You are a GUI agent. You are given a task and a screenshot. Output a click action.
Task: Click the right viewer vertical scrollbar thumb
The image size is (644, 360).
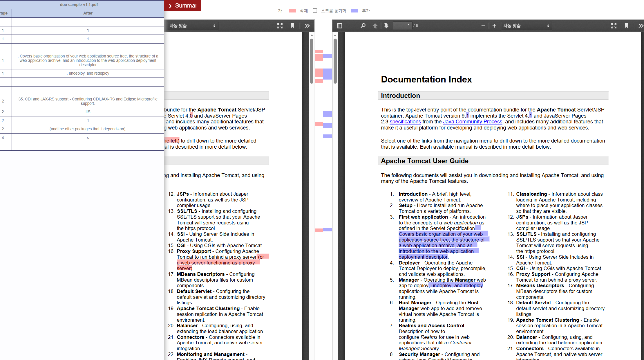335,61
